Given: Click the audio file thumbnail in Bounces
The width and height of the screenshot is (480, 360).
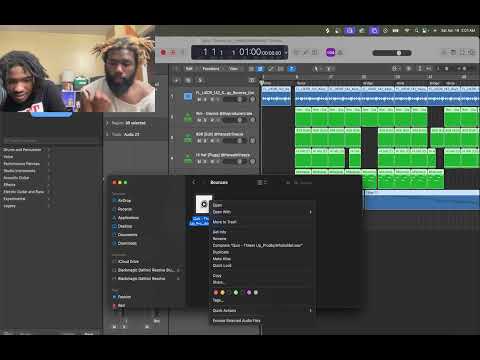Looking at the screenshot, I should tap(204, 204).
